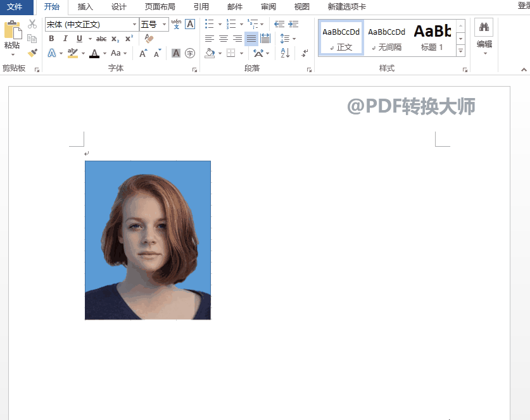Toggle bold formatting
Image resolution: width=530 pixels, height=420 pixels.
tap(51, 39)
